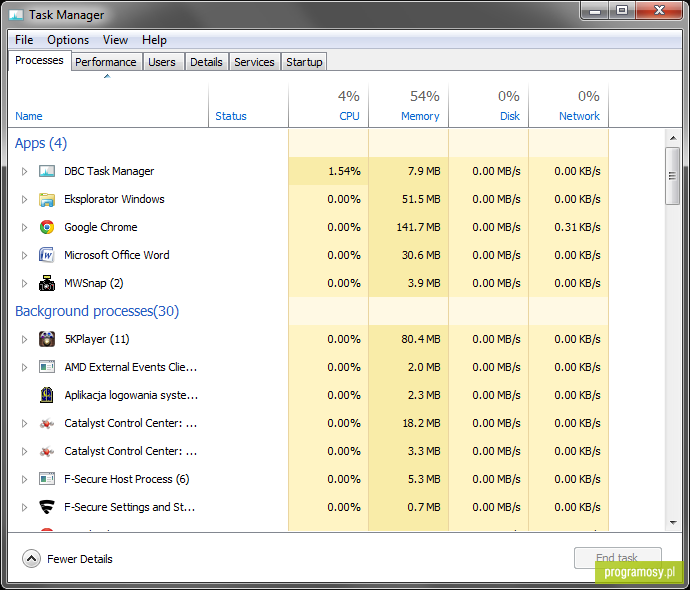The width and height of the screenshot is (690, 590).
Task: Select the Google Chrome process name
Action: pos(101,227)
